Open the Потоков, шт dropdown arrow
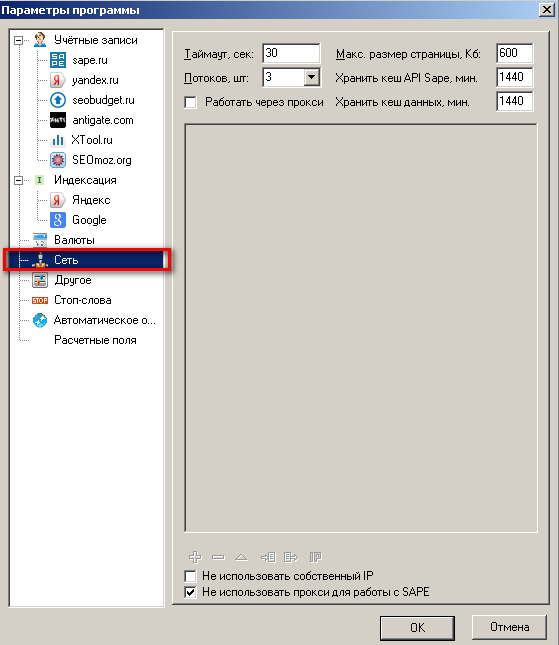 pos(312,77)
